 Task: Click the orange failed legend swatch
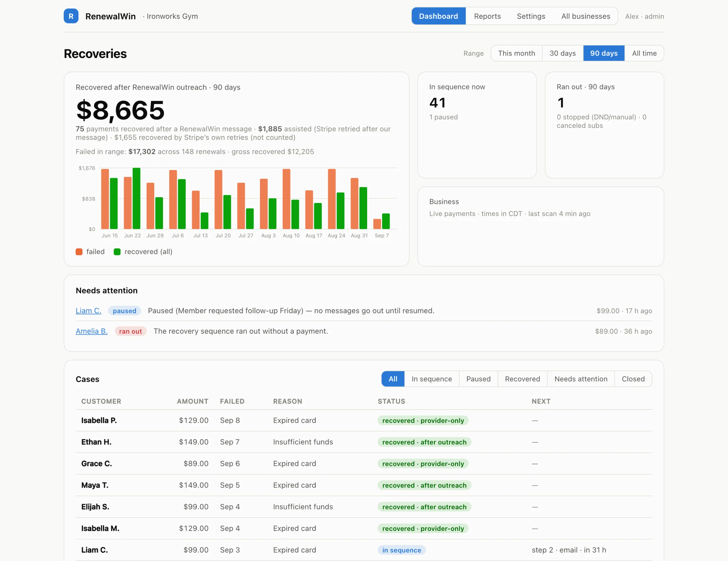click(x=79, y=251)
